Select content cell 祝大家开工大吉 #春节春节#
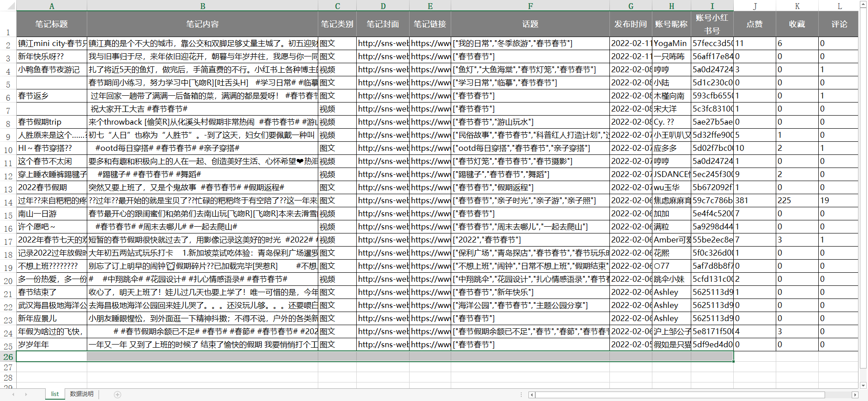The width and height of the screenshot is (868, 401). tap(203, 109)
